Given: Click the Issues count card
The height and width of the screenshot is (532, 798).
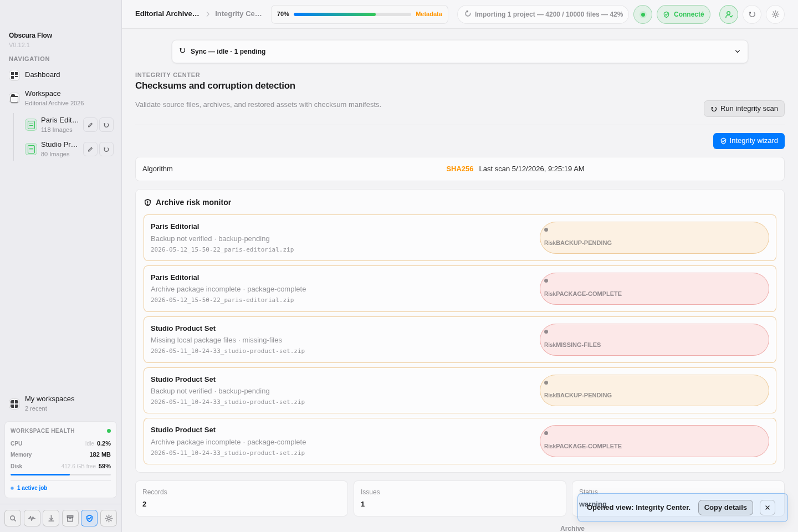Looking at the screenshot, I should click(460, 498).
